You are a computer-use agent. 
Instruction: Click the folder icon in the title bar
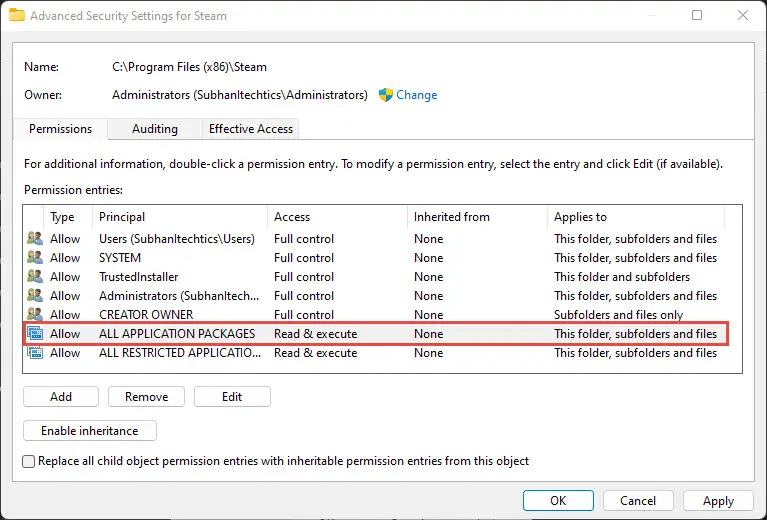tap(17, 15)
